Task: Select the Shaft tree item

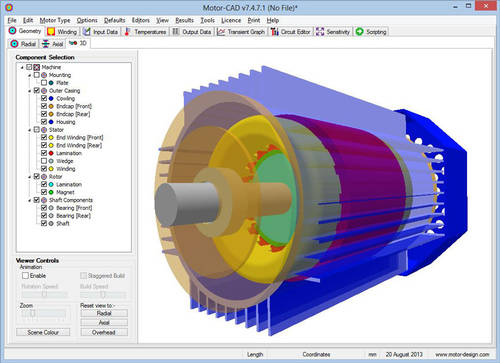Action: [63, 223]
